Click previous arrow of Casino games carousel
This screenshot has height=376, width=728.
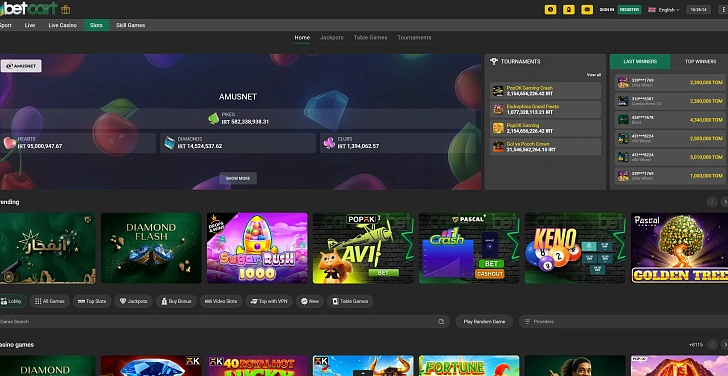point(712,344)
